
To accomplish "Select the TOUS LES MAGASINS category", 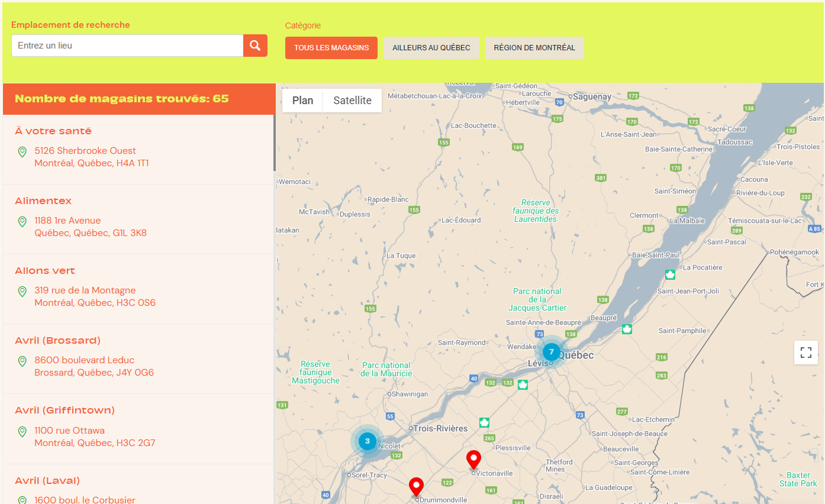I will tap(331, 48).
